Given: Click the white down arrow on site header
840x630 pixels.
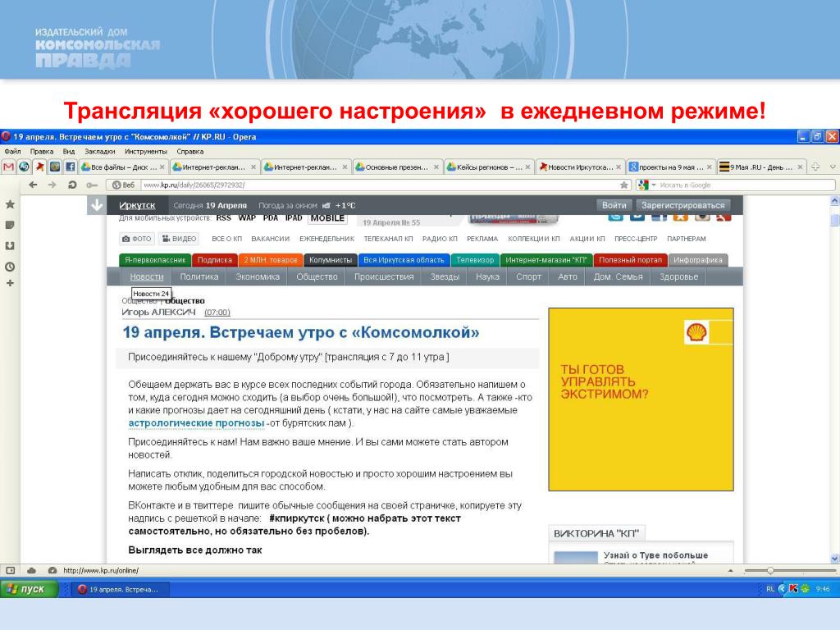Looking at the screenshot, I should (x=97, y=205).
